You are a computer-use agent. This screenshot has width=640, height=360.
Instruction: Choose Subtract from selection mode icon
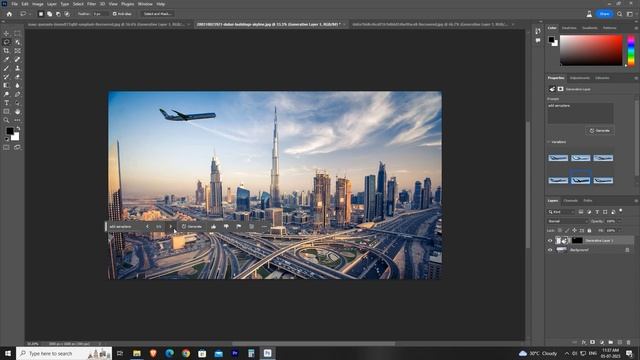(x=58, y=14)
